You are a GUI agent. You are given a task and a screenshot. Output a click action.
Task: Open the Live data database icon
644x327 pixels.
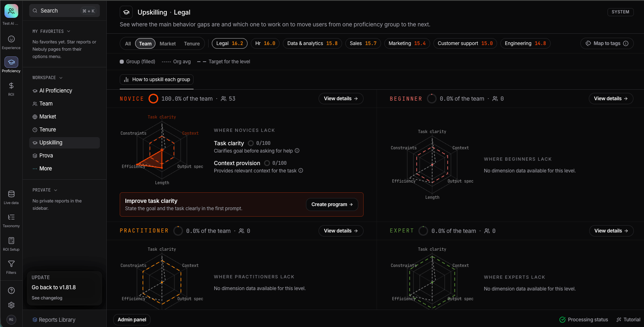coord(11,194)
